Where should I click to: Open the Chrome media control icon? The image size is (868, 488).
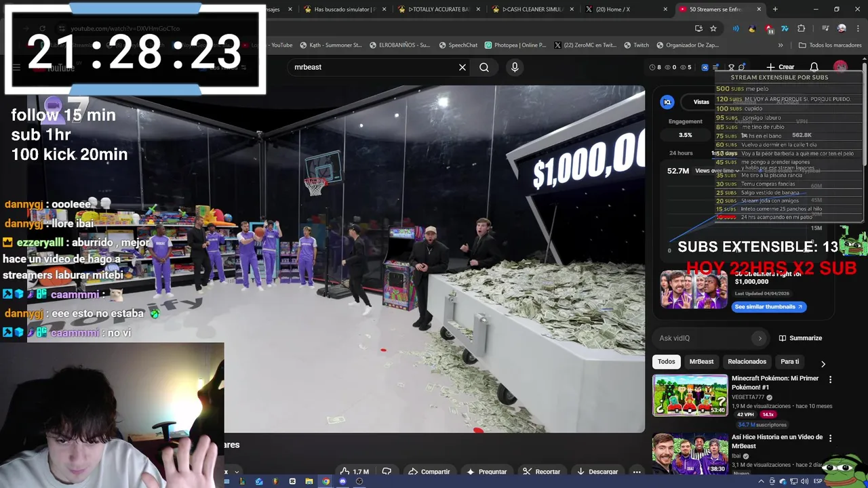click(825, 28)
